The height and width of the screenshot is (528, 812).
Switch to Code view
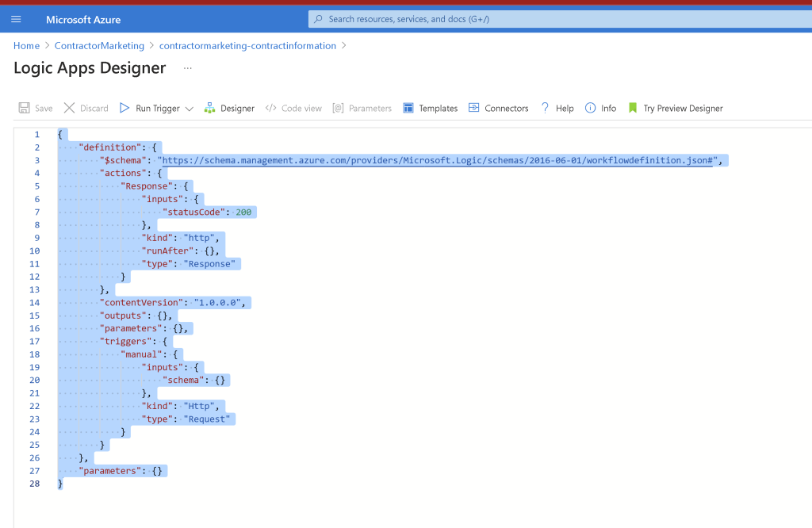click(301, 108)
